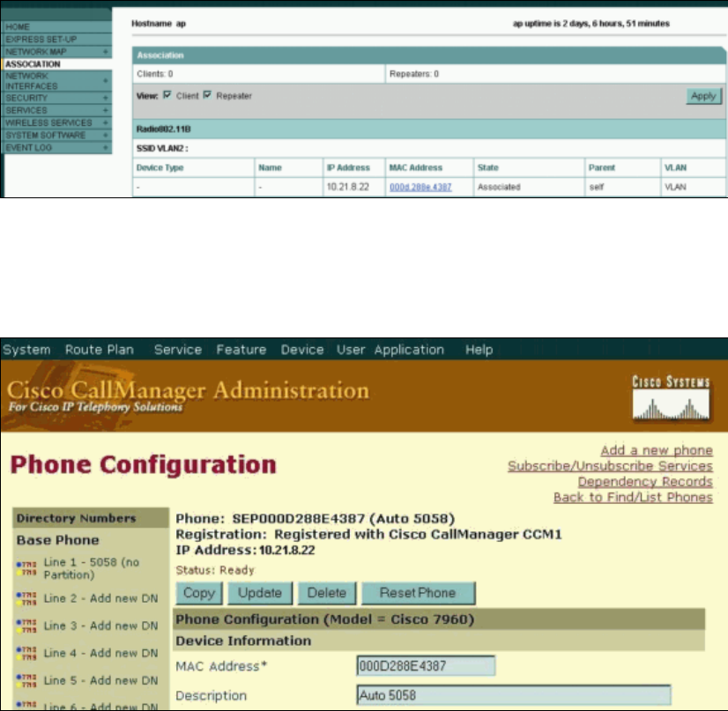Expand the WIRELESS SERVICES plus arrow
The width and height of the screenshot is (728, 711).
pyautogui.click(x=106, y=123)
